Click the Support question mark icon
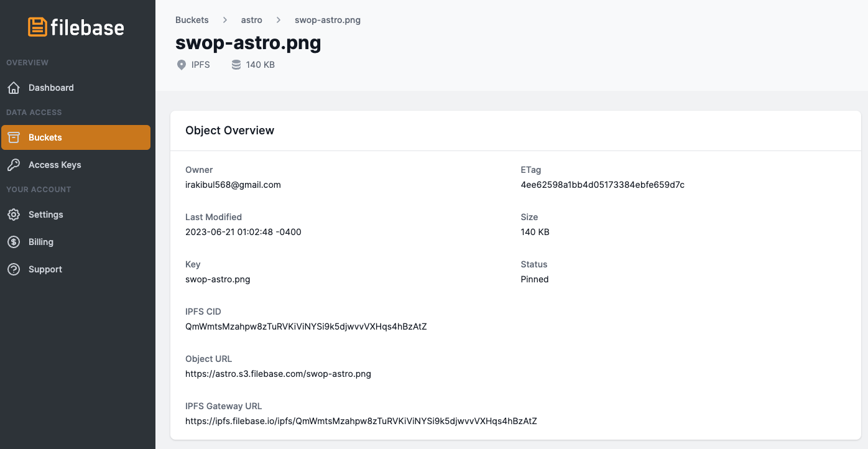The width and height of the screenshot is (868, 449). coord(14,269)
